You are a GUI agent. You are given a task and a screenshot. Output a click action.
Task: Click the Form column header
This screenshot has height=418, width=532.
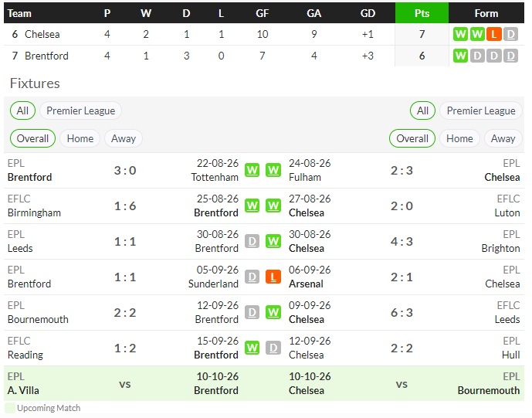coord(486,13)
